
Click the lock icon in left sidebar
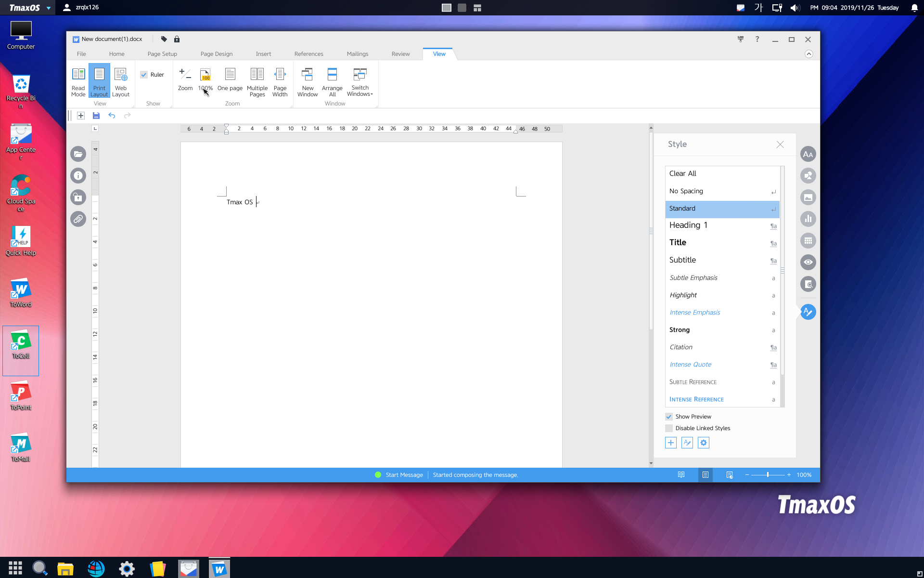tap(78, 197)
